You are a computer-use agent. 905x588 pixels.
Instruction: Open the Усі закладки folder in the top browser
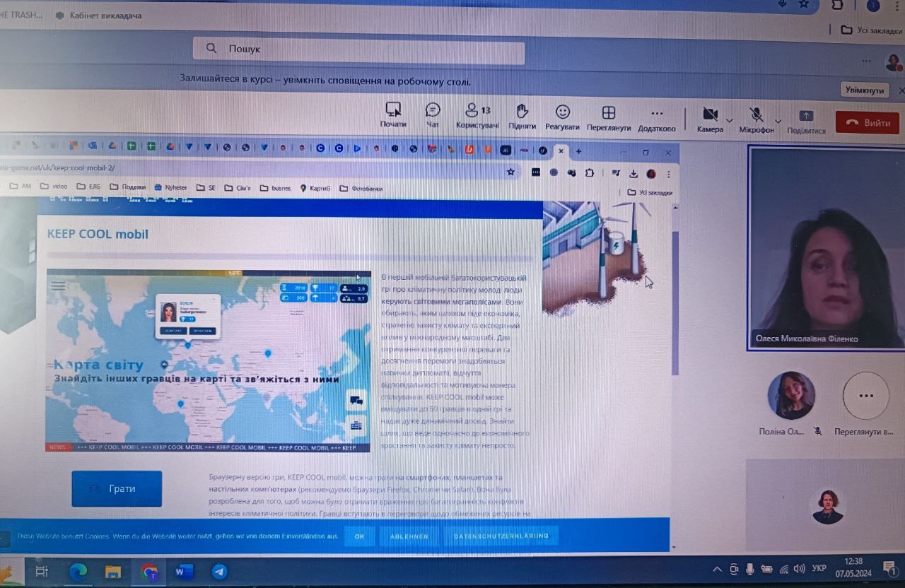click(x=871, y=30)
